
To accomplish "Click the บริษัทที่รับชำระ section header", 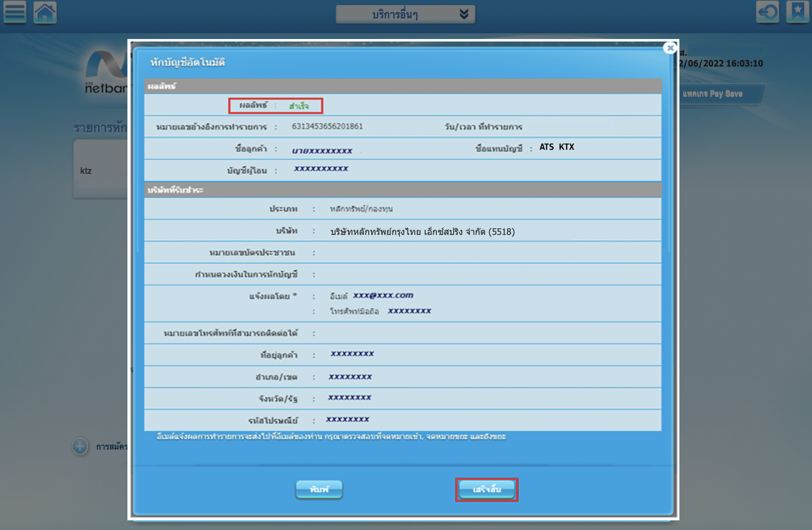I will 175,190.
